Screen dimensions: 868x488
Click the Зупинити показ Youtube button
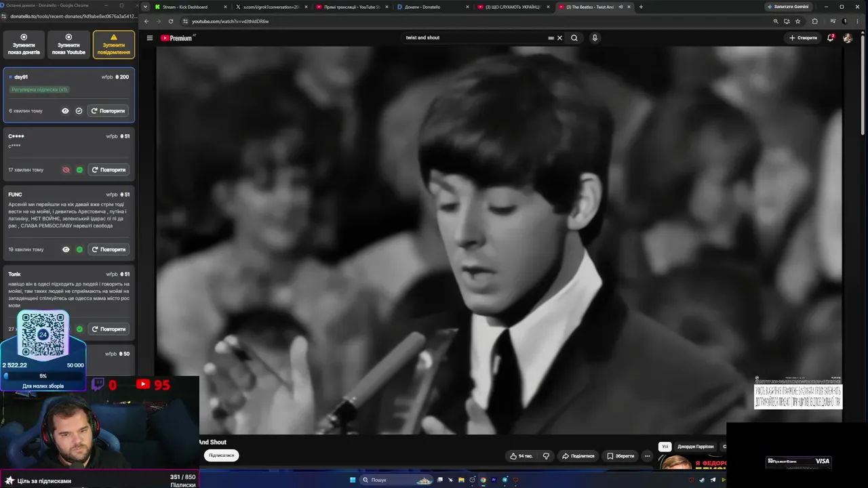(x=68, y=45)
